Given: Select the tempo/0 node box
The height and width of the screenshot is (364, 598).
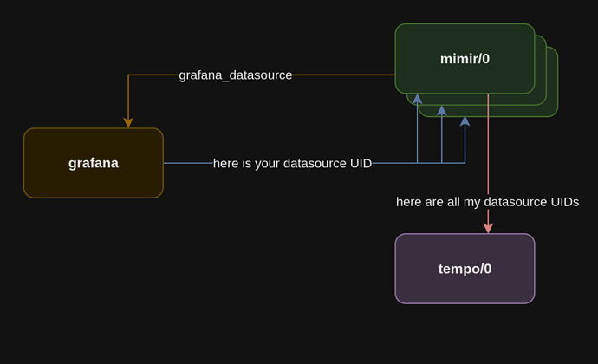Looking at the screenshot, I should 465,269.
